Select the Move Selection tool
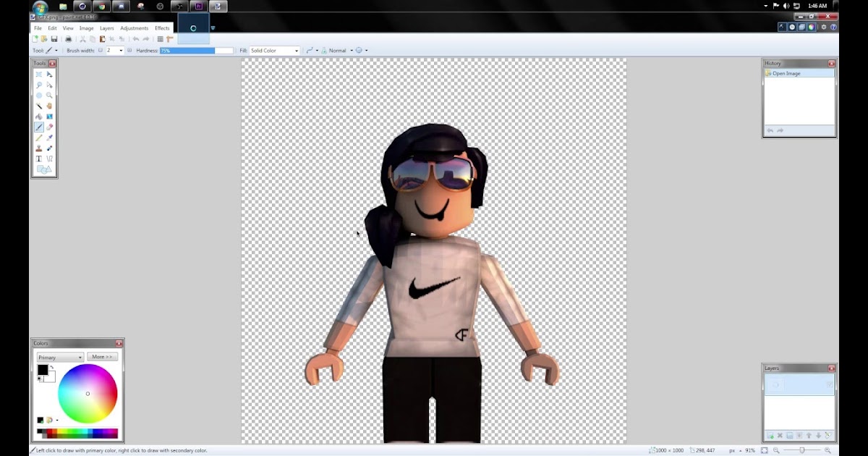 point(49,85)
